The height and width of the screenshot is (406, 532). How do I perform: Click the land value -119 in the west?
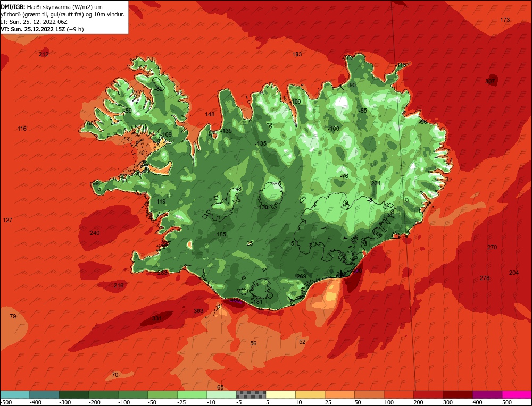click(x=160, y=201)
